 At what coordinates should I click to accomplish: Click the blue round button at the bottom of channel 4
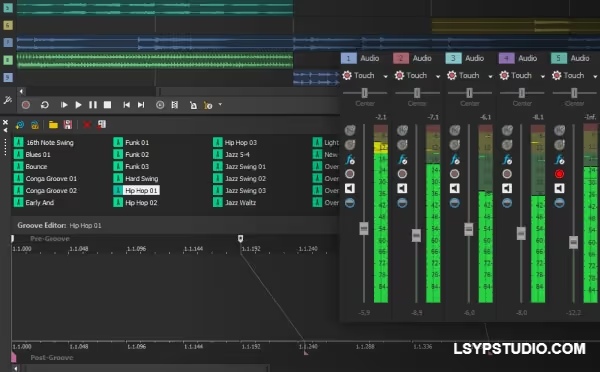coord(507,203)
